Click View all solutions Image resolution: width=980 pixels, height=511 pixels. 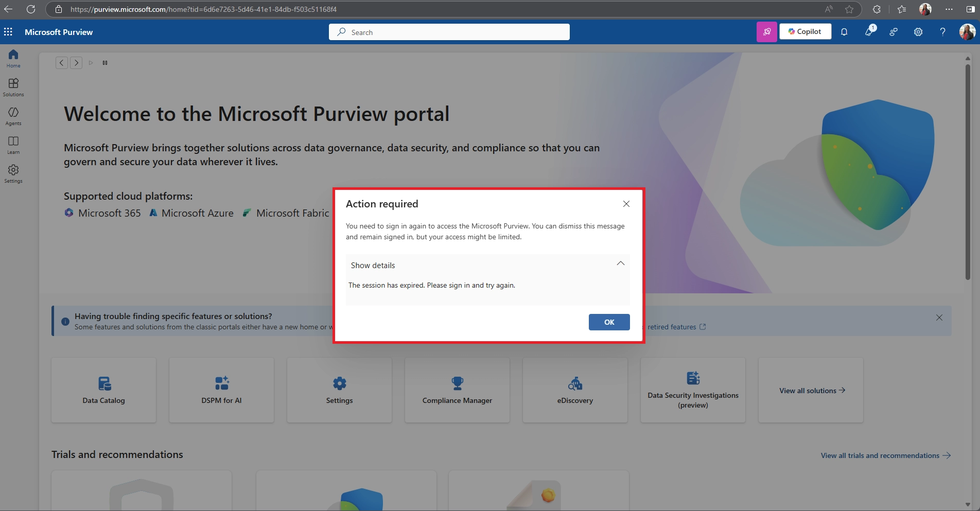coord(811,390)
